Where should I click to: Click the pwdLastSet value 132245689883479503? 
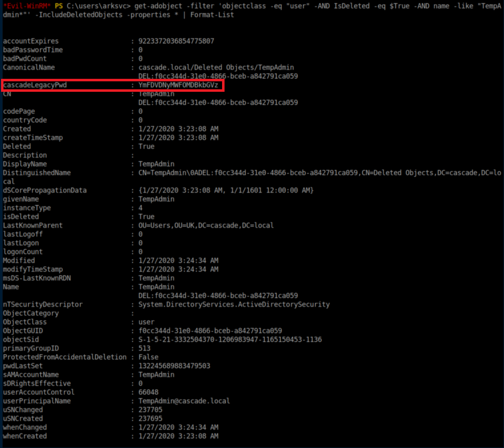tap(174, 366)
